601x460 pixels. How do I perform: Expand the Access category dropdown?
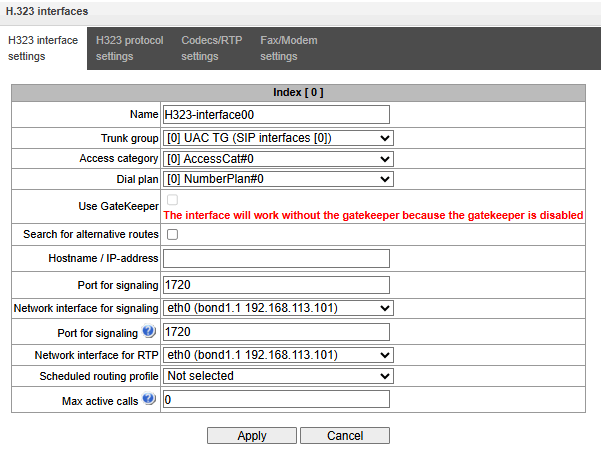pyautogui.click(x=278, y=159)
